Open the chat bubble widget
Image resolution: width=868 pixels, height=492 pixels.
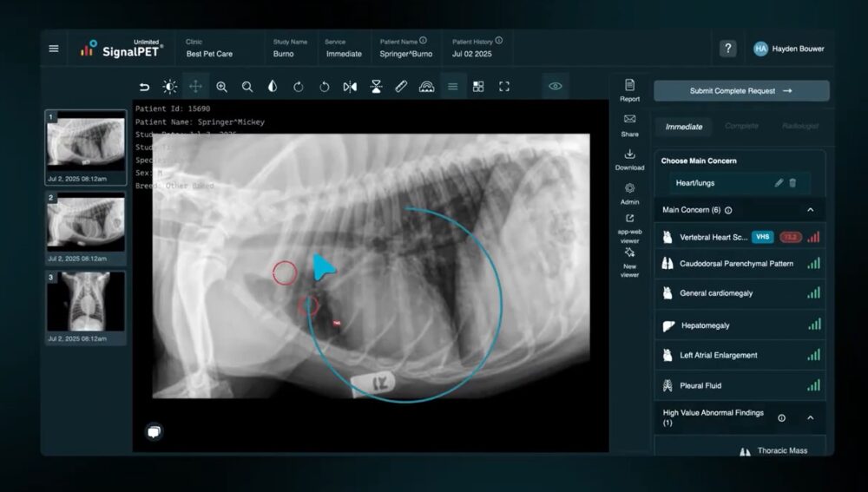[154, 431]
